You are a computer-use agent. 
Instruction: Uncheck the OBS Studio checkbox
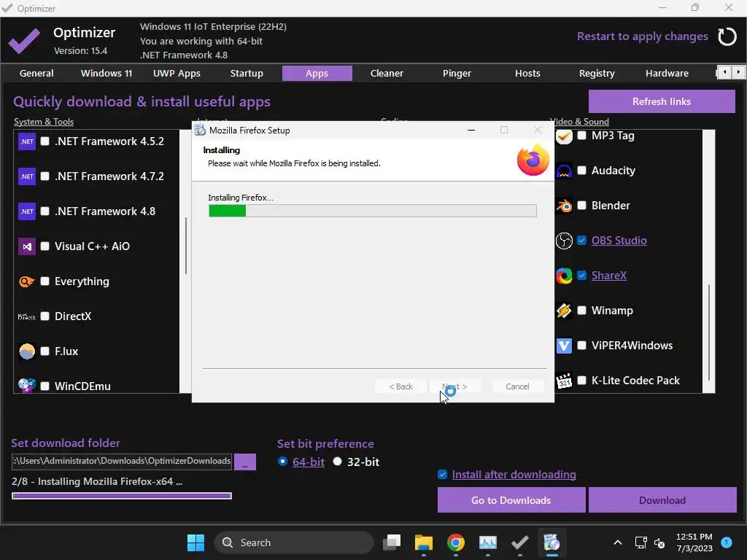click(581, 241)
